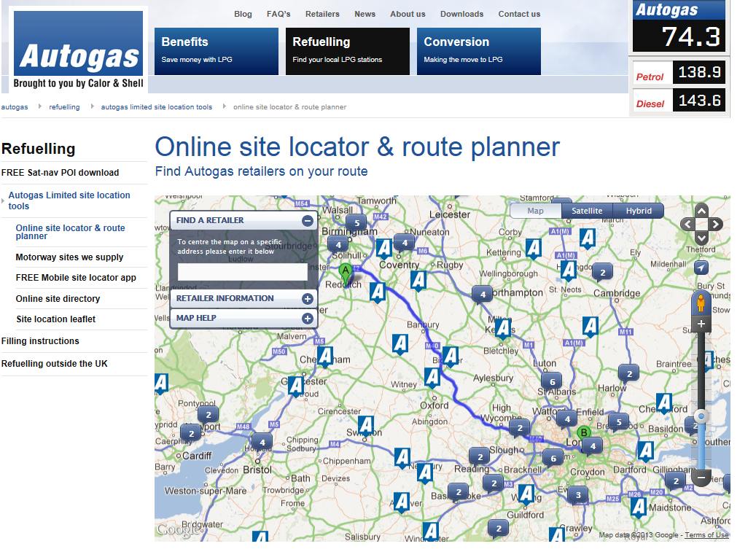Select the Map view type
This screenshot has height=549, width=756.
[x=535, y=211]
